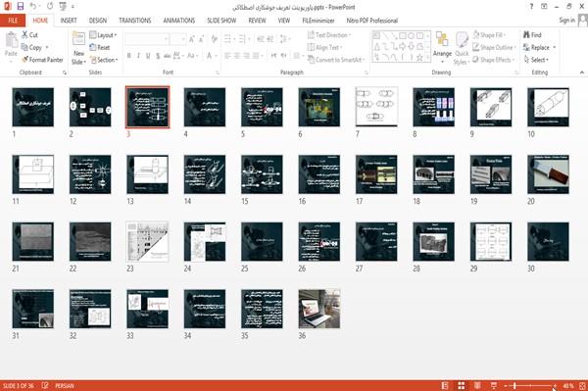Open Quick Styles gallery
This screenshot has width=588, height=391.
coord(462,49)
